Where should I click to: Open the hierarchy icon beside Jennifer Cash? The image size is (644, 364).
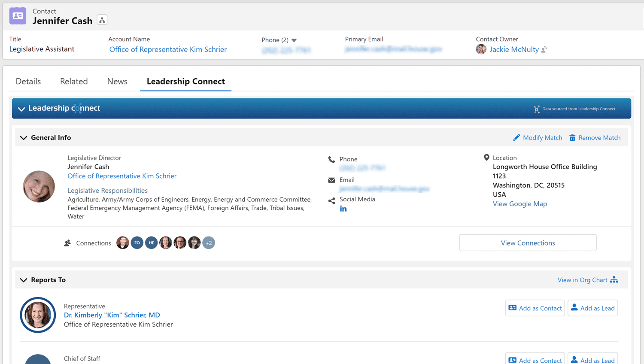102,20
